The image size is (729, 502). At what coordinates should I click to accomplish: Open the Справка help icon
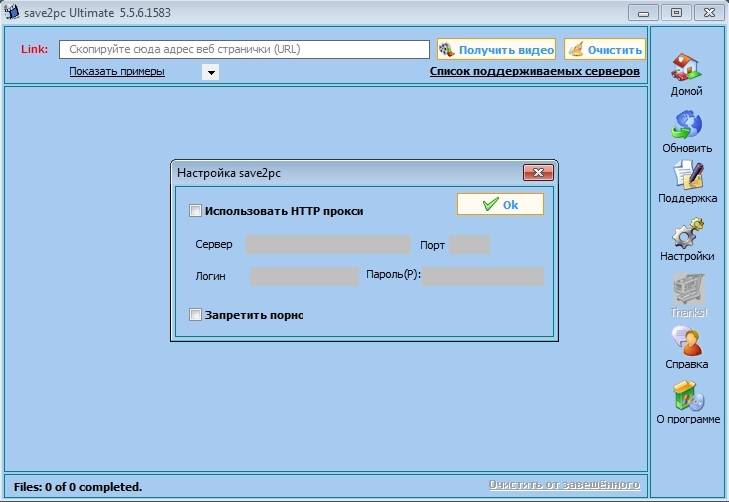(687, 341)
